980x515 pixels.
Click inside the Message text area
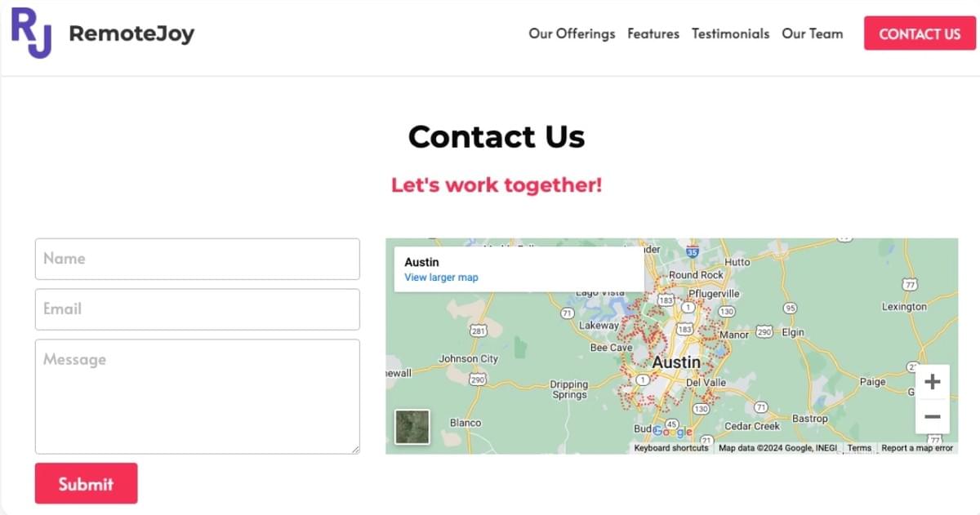[x=198, y=397]
